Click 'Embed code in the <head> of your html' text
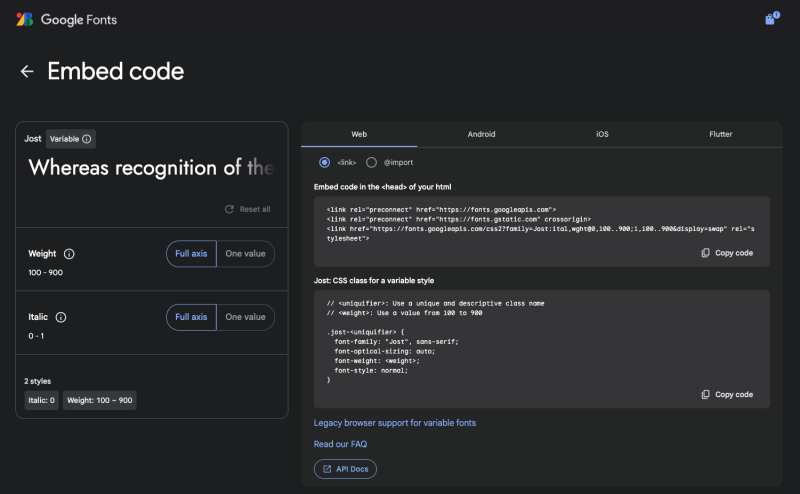 pyautogui.click(x=382, y=187)
